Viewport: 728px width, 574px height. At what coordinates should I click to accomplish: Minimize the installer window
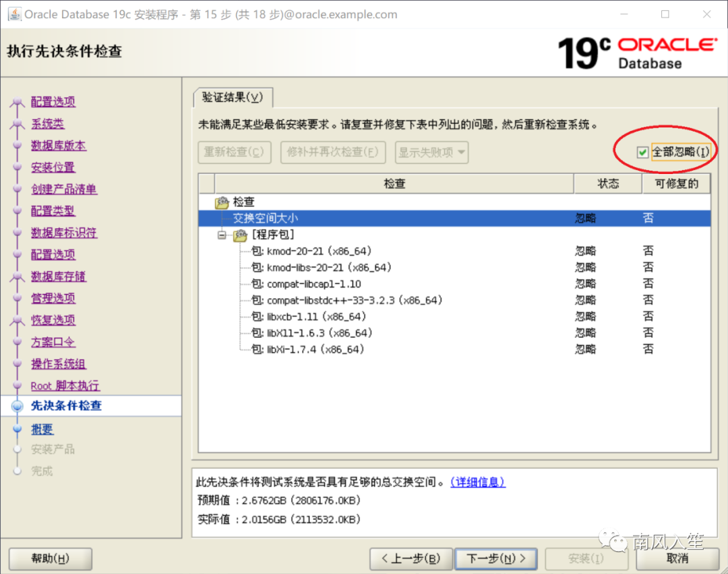(x=624, y=14)
